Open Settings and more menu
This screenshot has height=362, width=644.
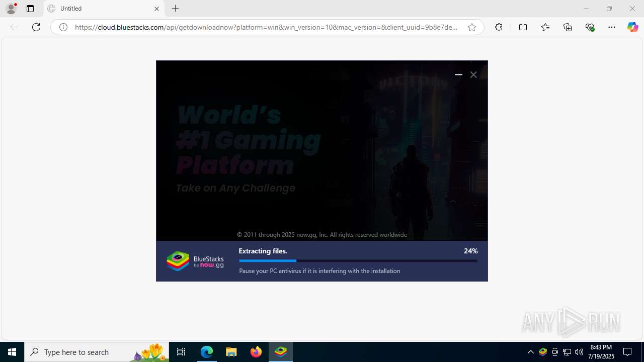pyautogui.click(x=612, y=27)
